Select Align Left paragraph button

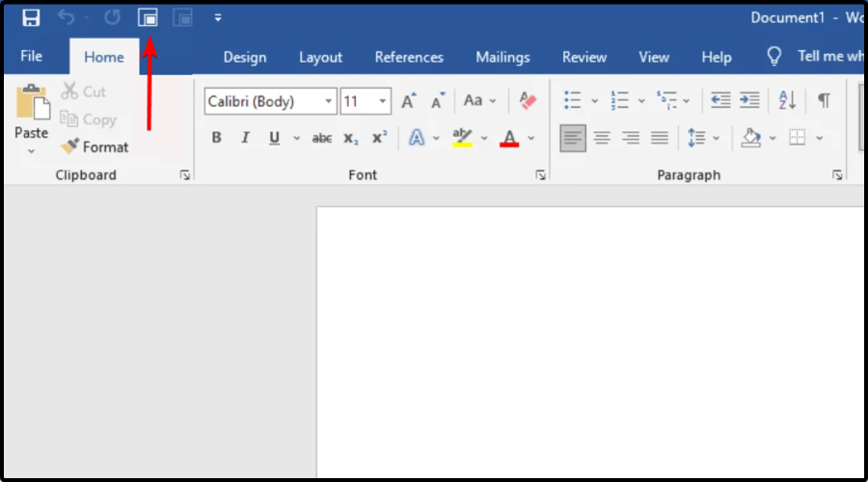[573, 138]
